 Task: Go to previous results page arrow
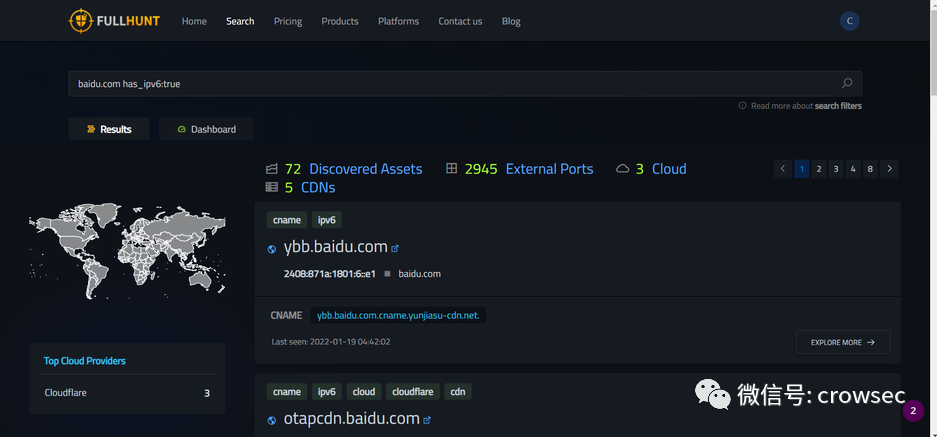pos(783,169)
